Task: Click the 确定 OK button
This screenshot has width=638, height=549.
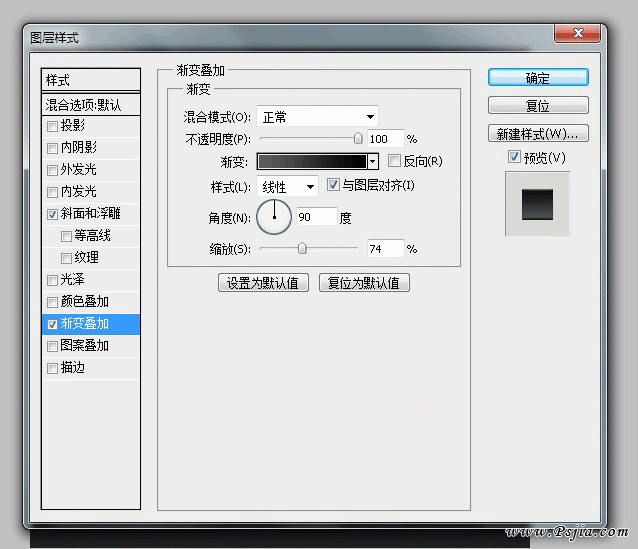Action: (x=537, y=78)
